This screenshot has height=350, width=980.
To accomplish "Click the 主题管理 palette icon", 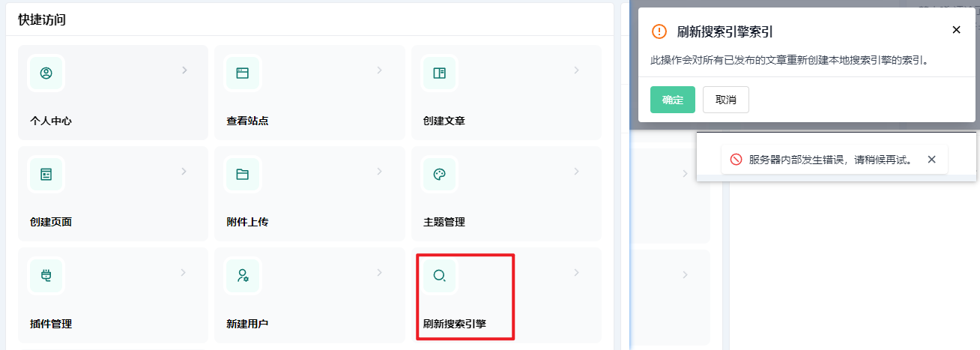I will click(x=439, y=174).
